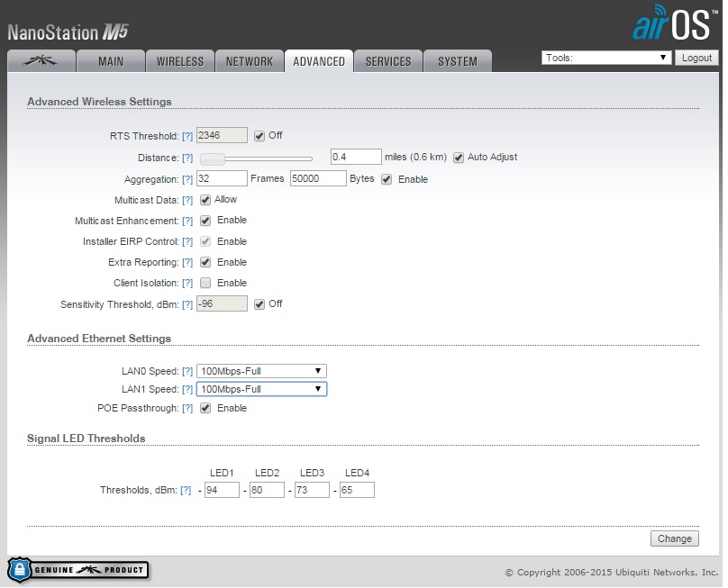Toggle Multicast Data Allow checkbox

pos(205,200)
